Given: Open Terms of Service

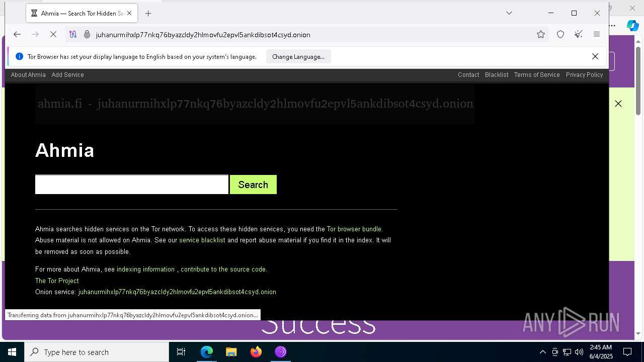Looking at the screenshot, I should point(537,75).
